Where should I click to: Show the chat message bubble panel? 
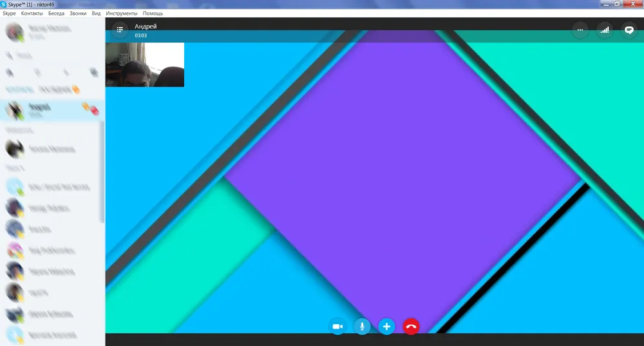tap(629, 30)
